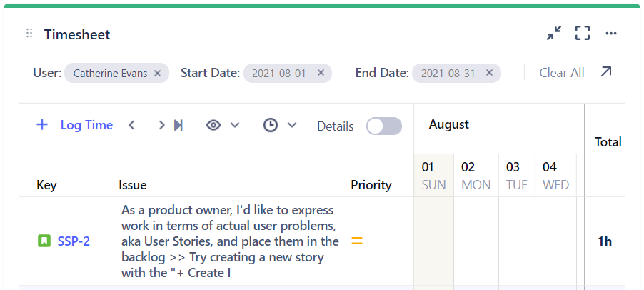Toggle the Details switch
The height and width of the screenshot is (290, 644).
click(384, 126)
